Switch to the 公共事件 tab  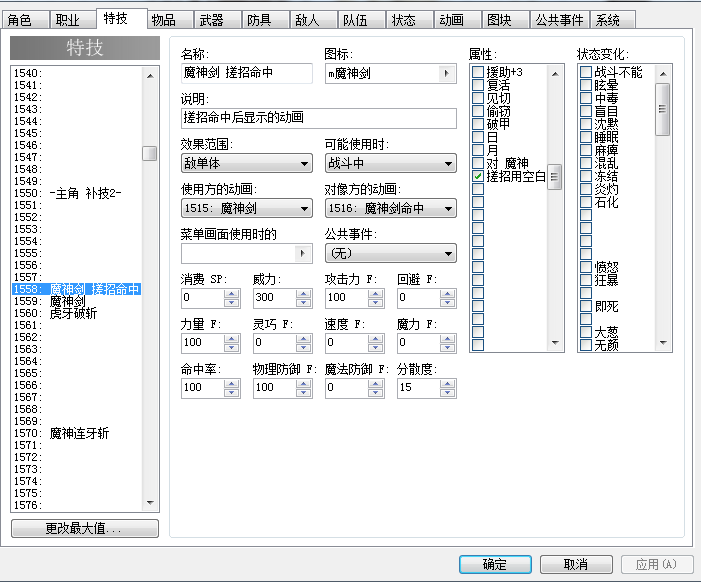pos(559,20)
